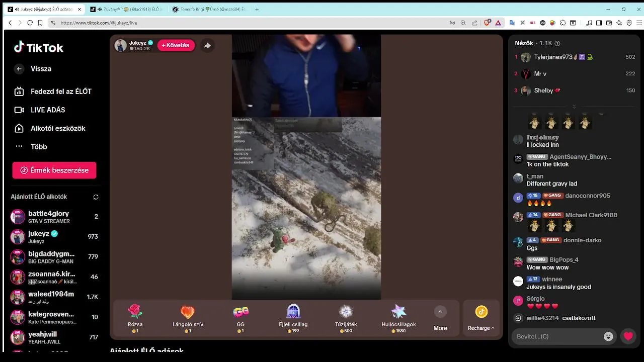Open Fedezd fel az ÉLŐT section
Screen dimensions: 644x362
click(54, 92)
